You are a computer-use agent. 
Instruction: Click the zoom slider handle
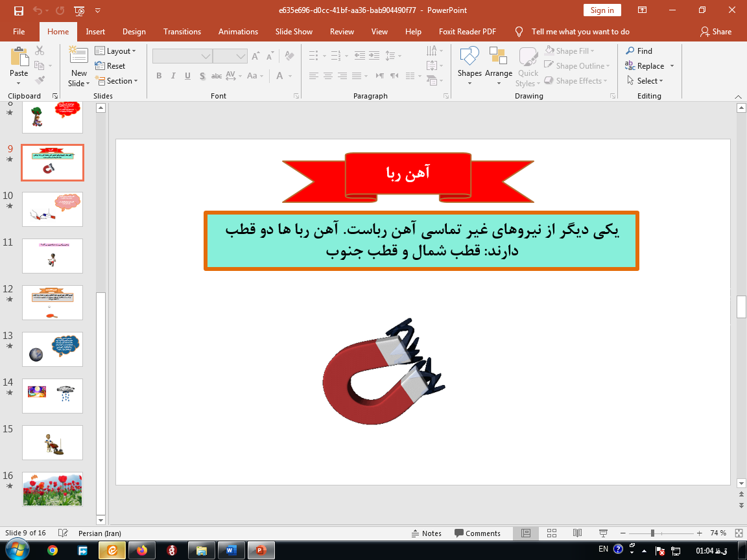click(x=652, y=533)
